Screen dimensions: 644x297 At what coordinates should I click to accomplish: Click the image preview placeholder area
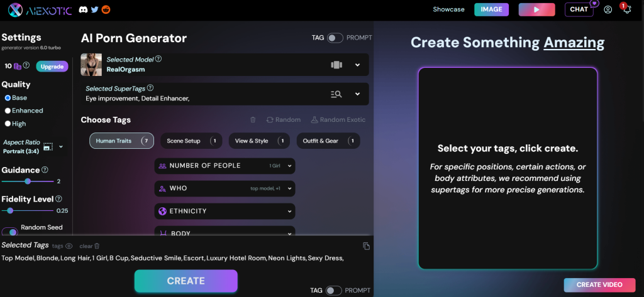[508, 168]
